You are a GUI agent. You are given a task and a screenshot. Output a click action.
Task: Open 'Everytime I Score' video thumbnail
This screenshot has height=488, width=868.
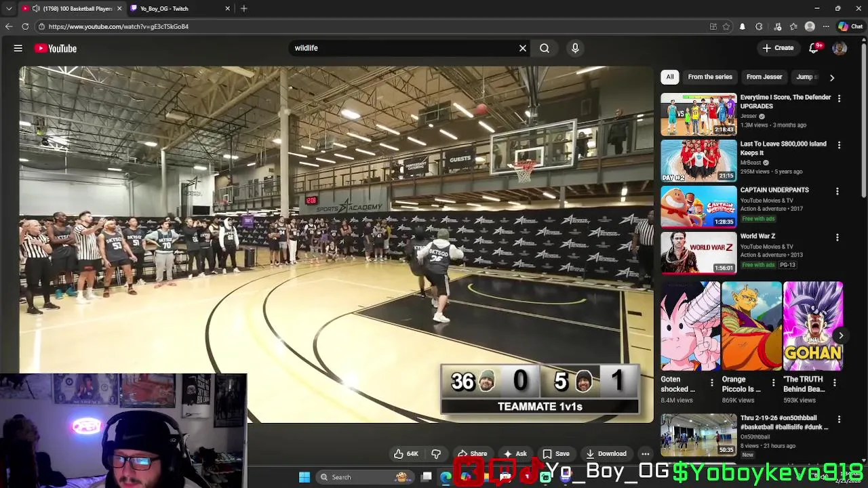coord(698,115)
